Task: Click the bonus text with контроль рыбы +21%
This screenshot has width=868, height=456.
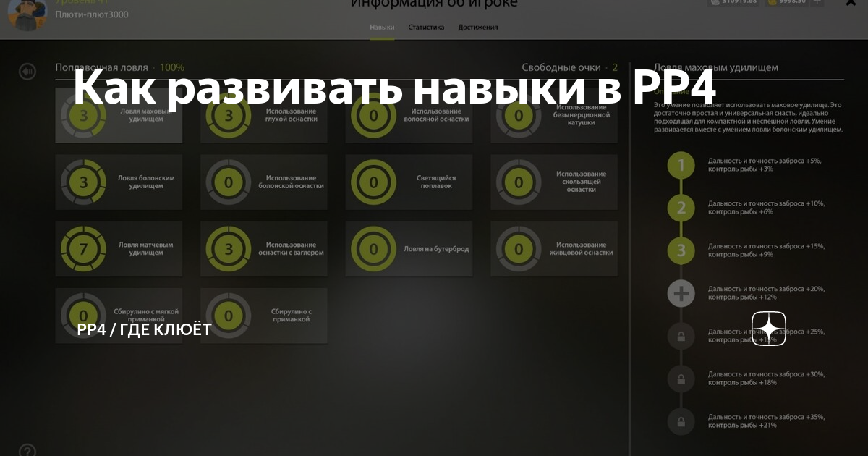Action: [766, 421]
